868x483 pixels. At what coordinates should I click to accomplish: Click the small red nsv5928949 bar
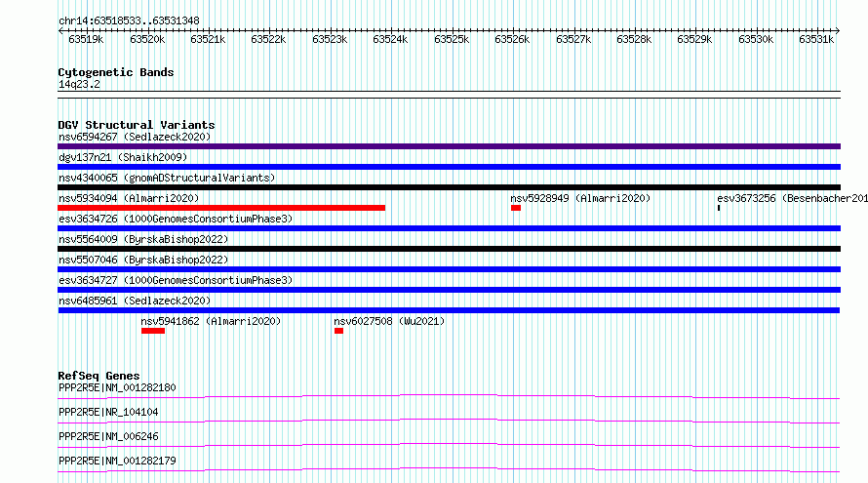[x=516, y=208]
